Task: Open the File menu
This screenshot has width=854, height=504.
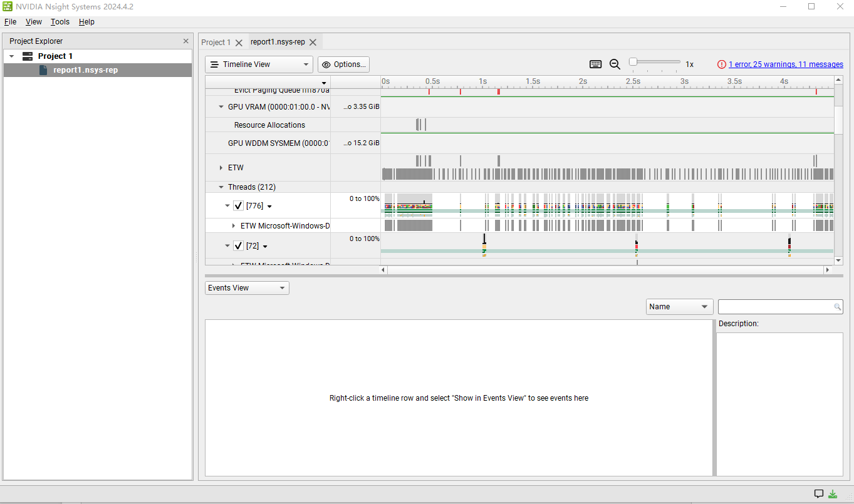Action: [x=10, y=22]
